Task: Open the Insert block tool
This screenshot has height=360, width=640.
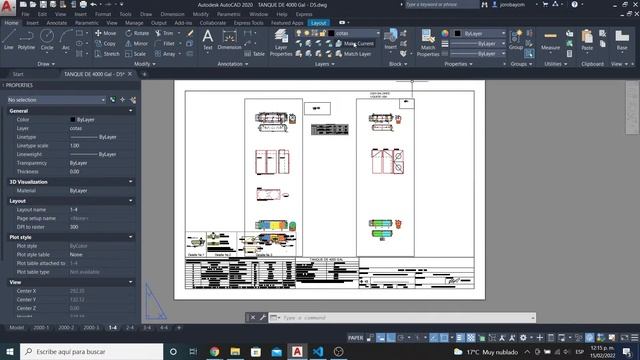Action: tap(391, 39)
